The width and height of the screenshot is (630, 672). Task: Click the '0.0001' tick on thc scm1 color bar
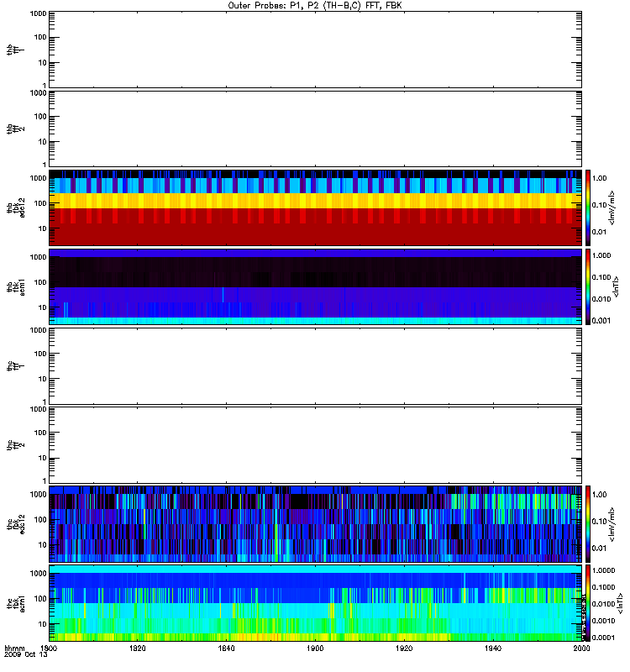pos(603,638)
